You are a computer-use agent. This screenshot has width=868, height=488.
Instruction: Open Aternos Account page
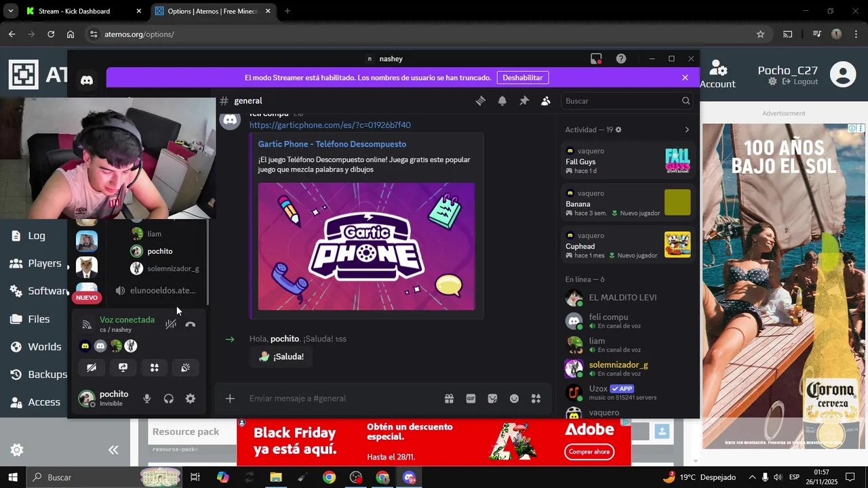click(717, 75)
